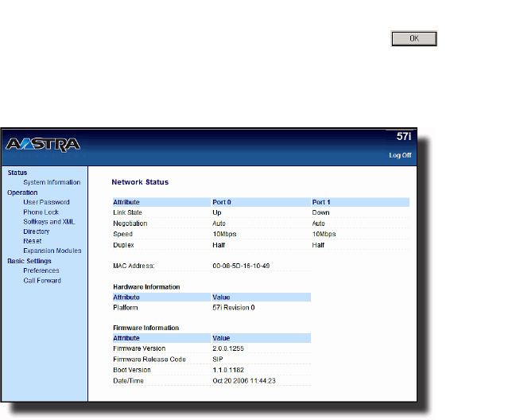Viewport: 516px width, 420px height.
Task: Click the Duplex row label
Action: pos(123,245)
